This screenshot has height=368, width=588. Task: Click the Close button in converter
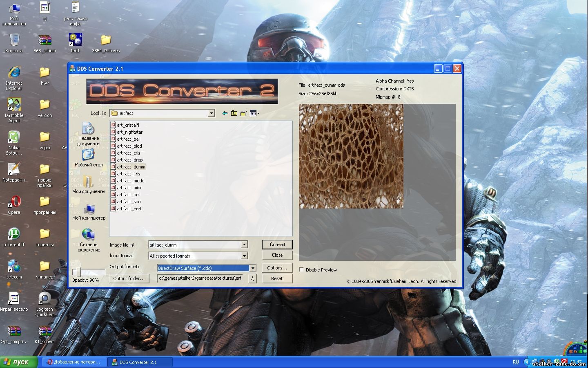click(277, 255)
